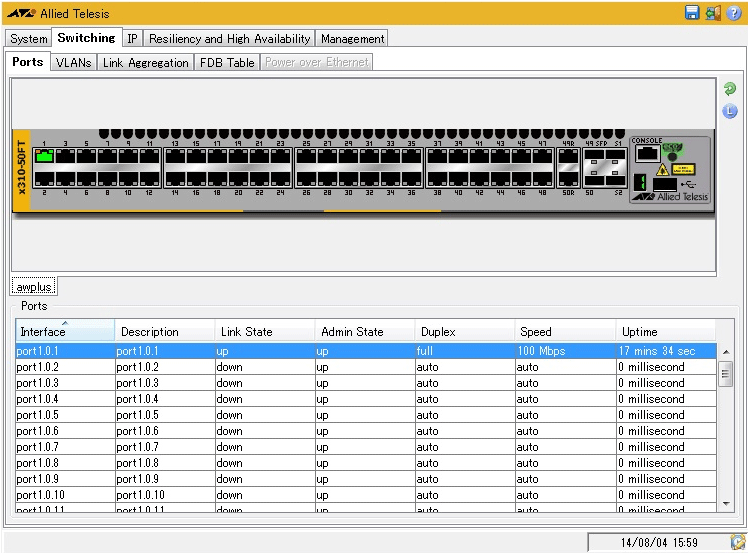Screen dimensions: 748x553
Task: Select port 2 on the switch diagram
Action: (44, 179)
